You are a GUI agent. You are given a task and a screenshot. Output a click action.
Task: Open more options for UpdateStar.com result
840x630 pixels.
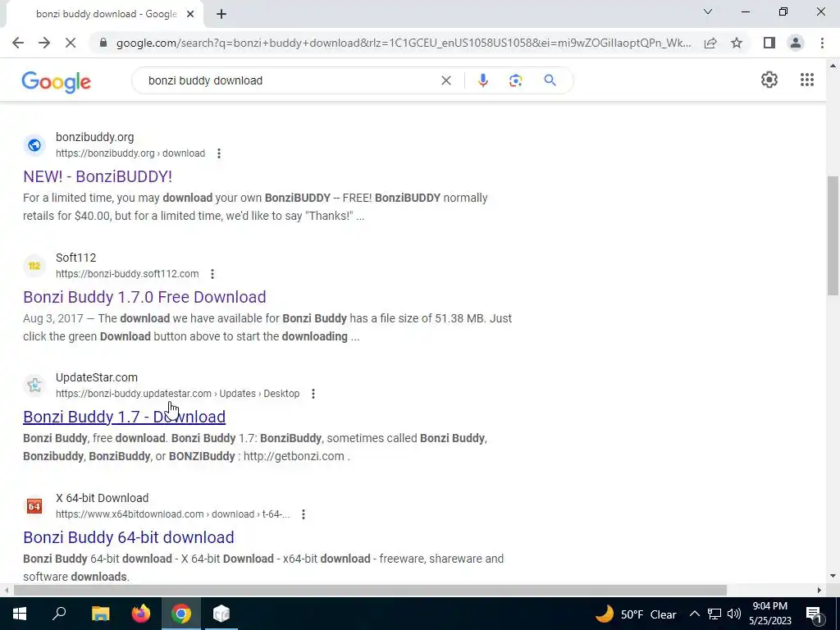(x=313, y=394)
